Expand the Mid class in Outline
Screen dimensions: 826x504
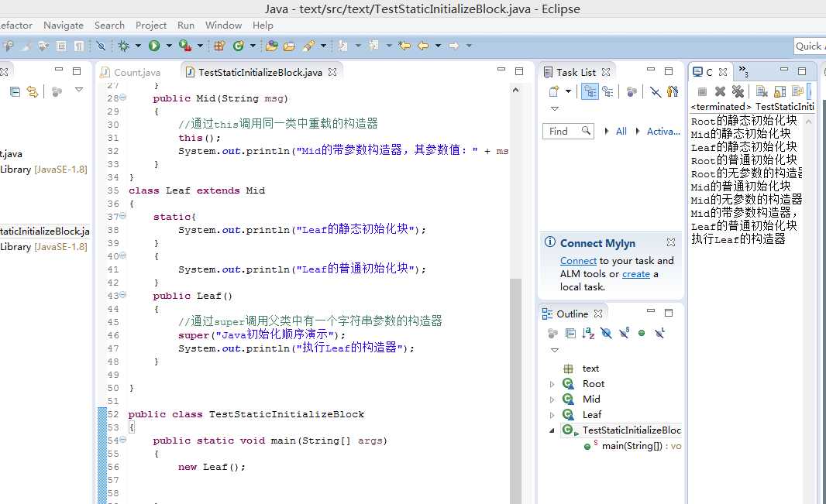tap(552, 399)
